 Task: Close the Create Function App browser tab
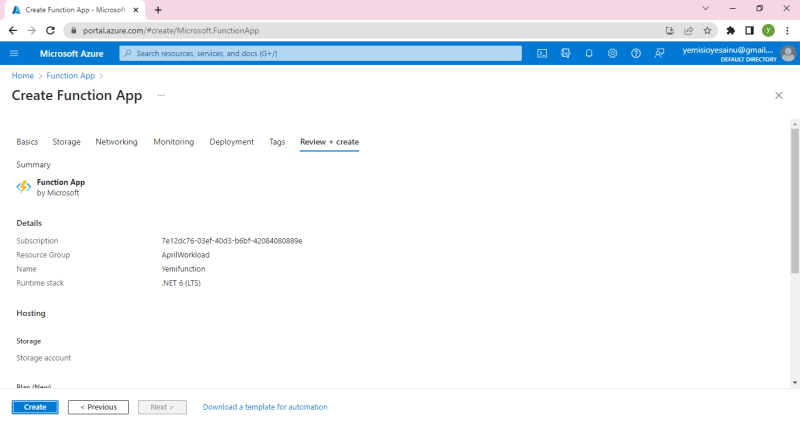pyautogui.click(x=136, y=10)
